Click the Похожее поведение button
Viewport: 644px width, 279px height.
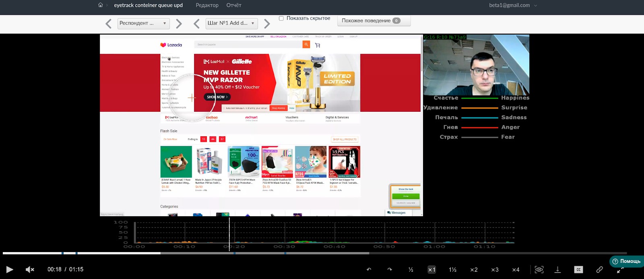(x=374, y=21)
